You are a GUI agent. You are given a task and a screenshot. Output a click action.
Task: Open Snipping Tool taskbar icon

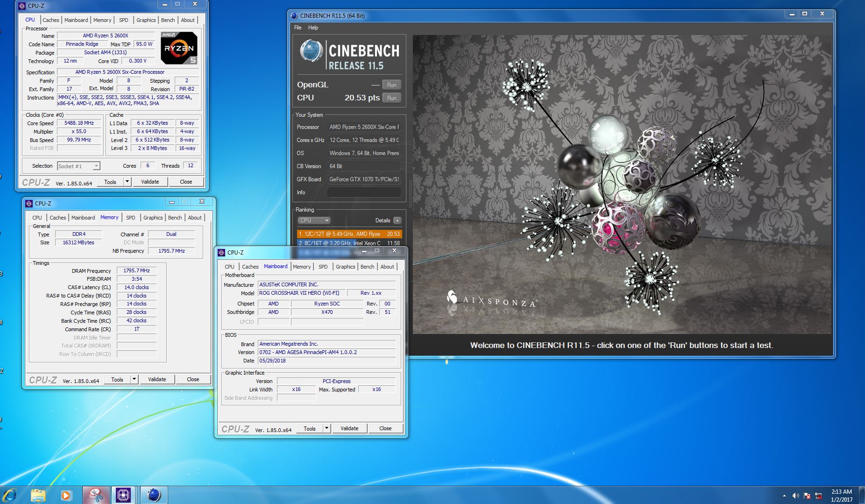pos(96,495)
